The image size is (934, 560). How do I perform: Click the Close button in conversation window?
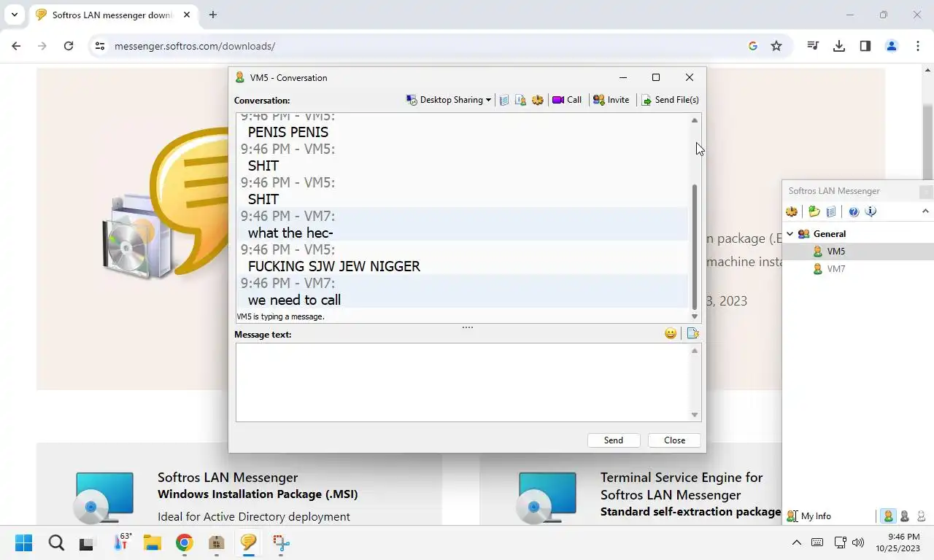(x=675, y=440)
